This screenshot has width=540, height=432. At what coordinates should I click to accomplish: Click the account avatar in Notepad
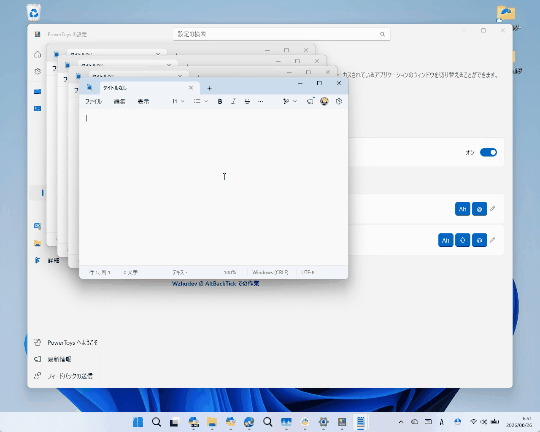(324, 101)
